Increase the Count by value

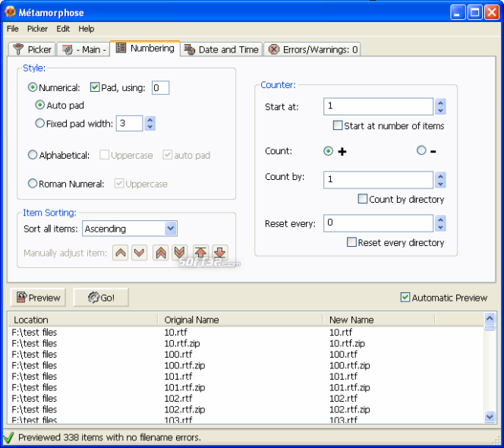click(440, 176)
